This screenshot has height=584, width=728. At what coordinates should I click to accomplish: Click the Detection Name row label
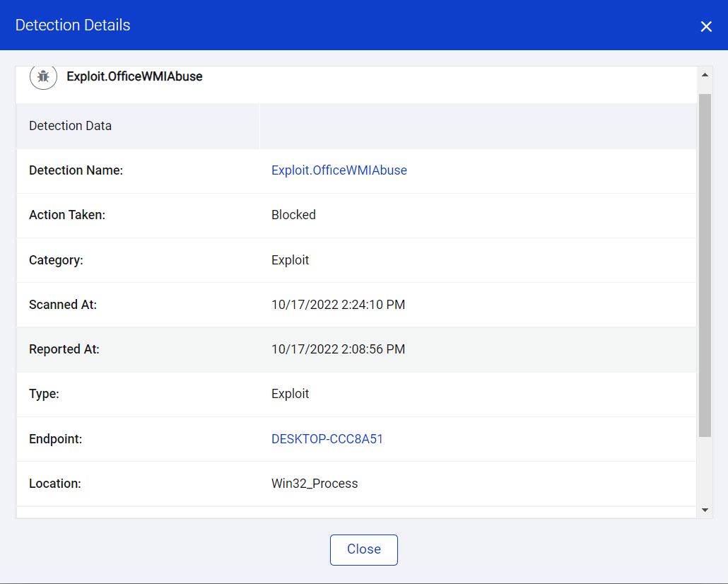pos(76,170)
